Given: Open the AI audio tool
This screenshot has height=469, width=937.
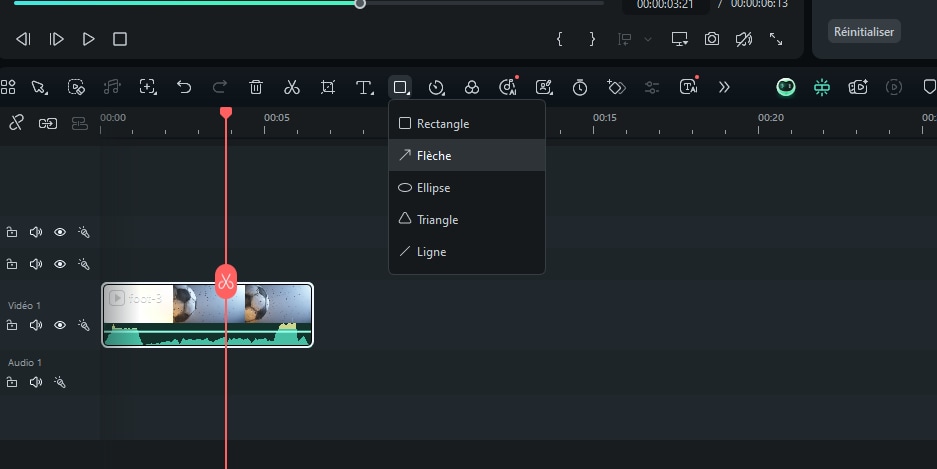Looking at the screenshot, I should (508, 87).
